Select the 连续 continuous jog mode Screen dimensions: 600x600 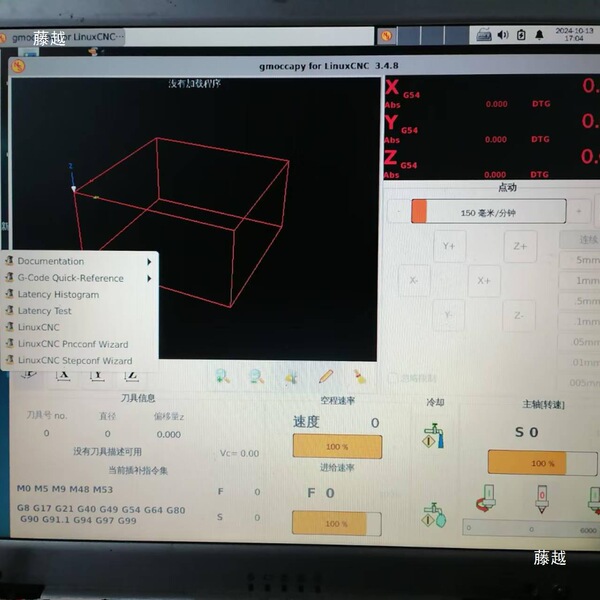pos(580,240)
